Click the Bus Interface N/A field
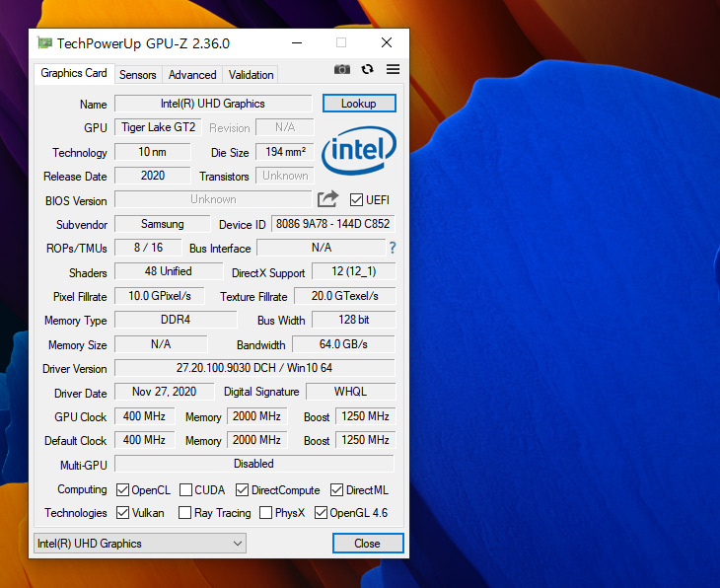The width and height of the screenshot is (720, 588). click(x=321, y=248)
